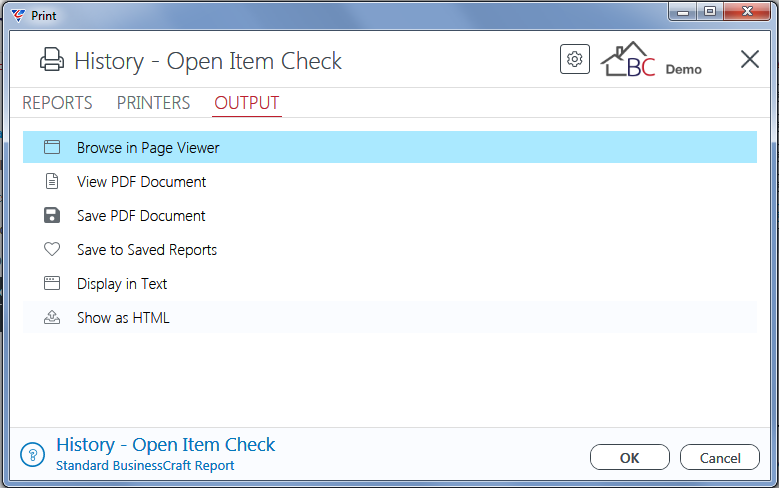779x488 pixels.
Task: Select Show as HTML output
Action: [390, 317]
